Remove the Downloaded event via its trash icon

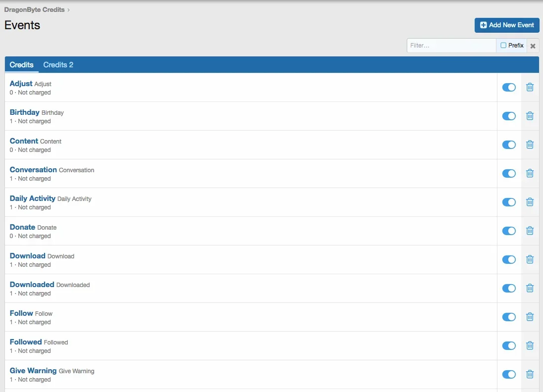530,288
